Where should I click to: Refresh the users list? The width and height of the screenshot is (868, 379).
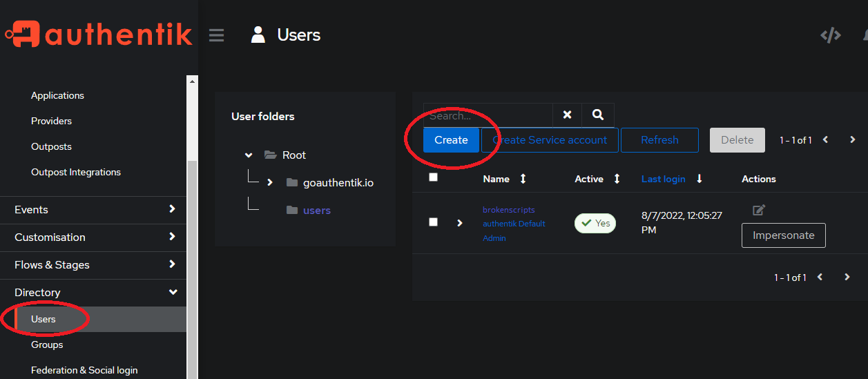pos(659,139)
